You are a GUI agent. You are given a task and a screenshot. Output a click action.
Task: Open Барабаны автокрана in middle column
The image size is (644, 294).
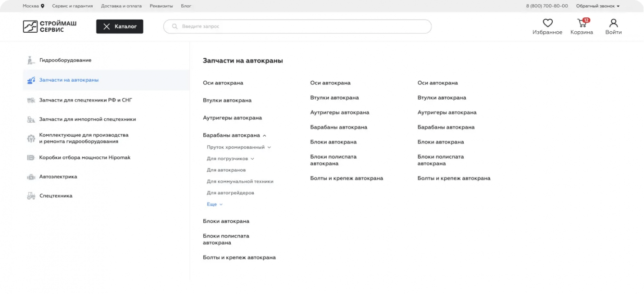[339, 128]
